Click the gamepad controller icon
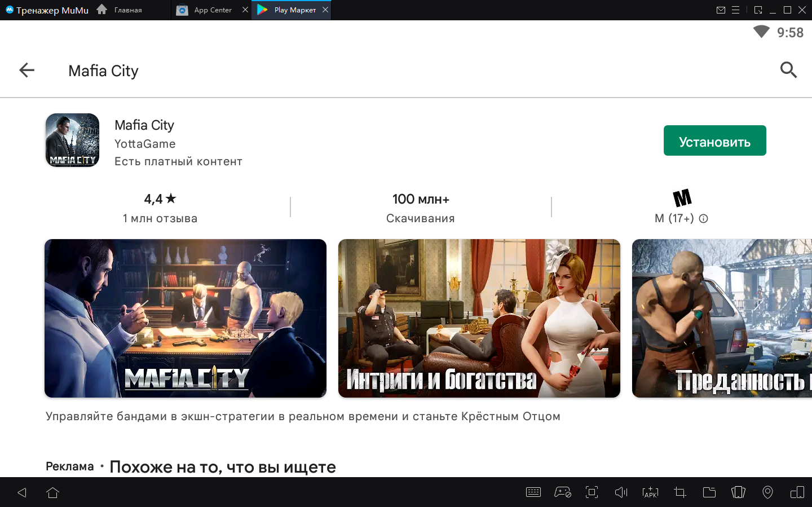 (x=562, y=492)
